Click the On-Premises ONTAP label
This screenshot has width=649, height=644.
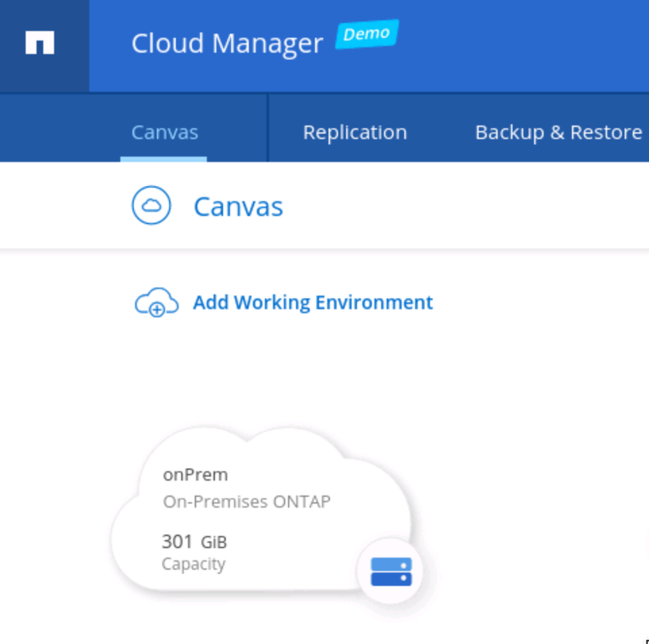click(246, 502)
